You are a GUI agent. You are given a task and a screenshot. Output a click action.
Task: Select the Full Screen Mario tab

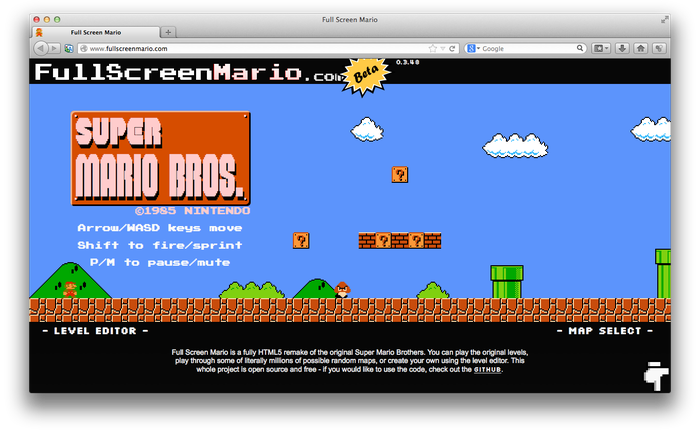[96, 32]
